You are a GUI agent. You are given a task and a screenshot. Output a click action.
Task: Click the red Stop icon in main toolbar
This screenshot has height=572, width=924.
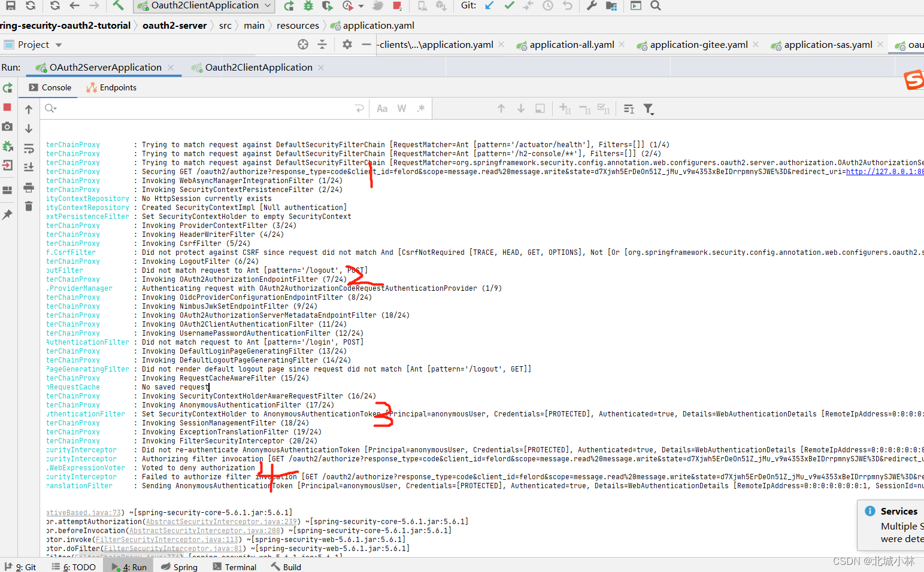click(x=397, y=5)
